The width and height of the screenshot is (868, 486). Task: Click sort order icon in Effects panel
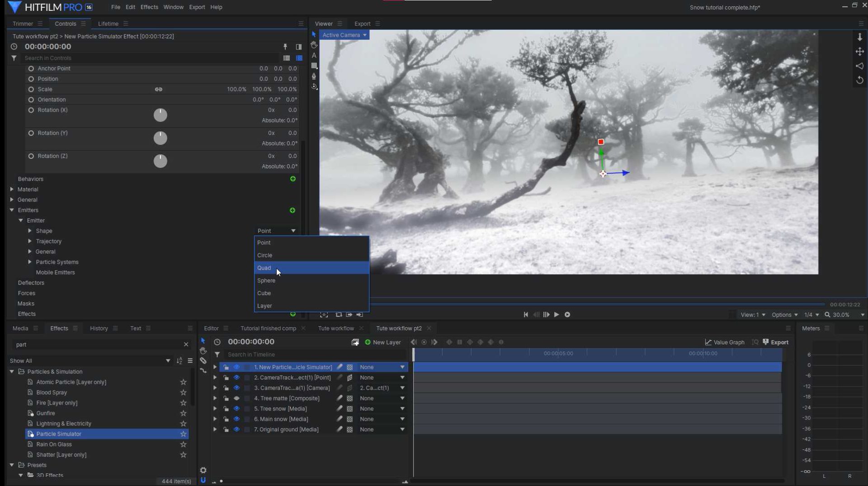tap(179, 361)
